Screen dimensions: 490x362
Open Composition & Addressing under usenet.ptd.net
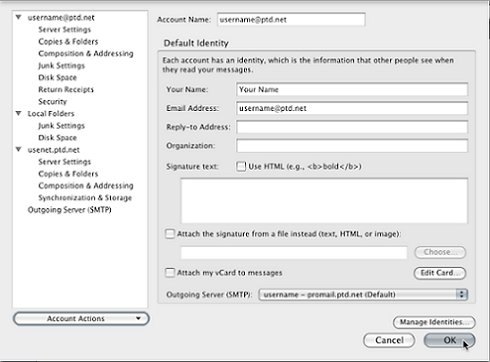86,186
